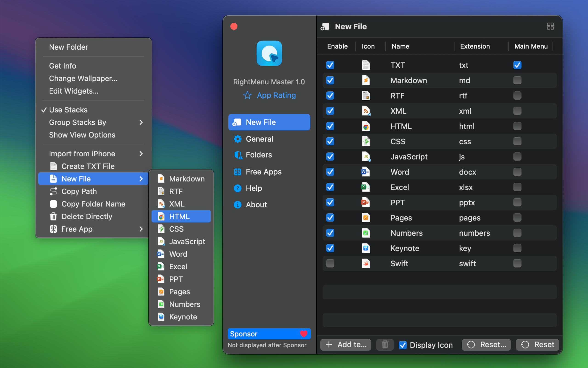Click the 'JavaScript' name cell in the table

(x=409, y=157)
